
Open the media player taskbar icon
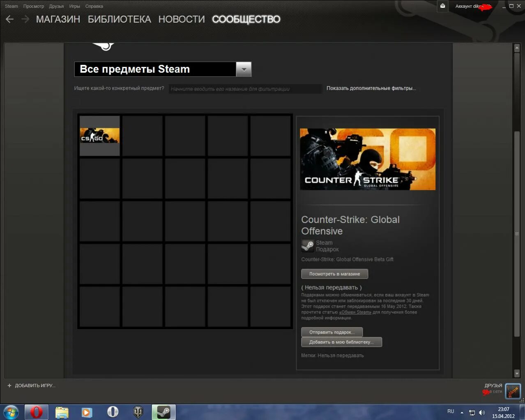[x=87, y=412]
